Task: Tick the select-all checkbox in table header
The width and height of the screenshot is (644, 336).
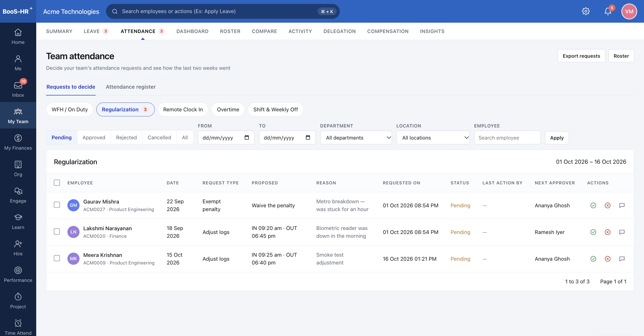Action: (57, 183)
